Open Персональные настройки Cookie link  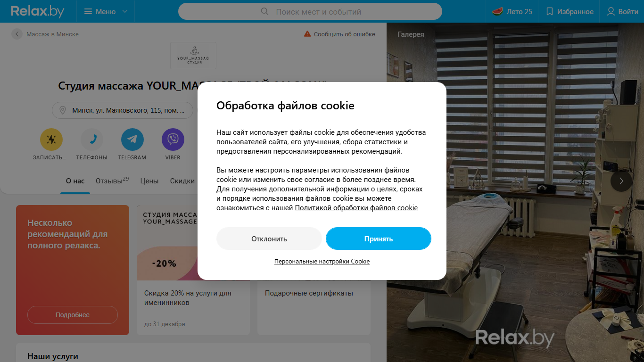click(322, 261)
